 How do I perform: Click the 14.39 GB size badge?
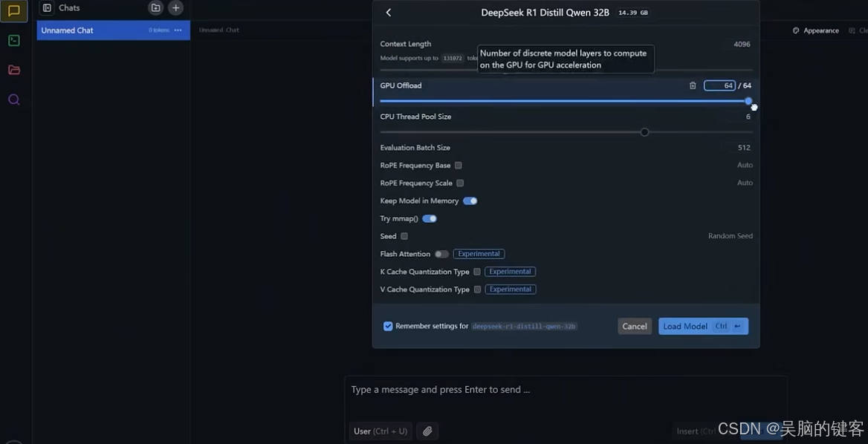point(632,13)
